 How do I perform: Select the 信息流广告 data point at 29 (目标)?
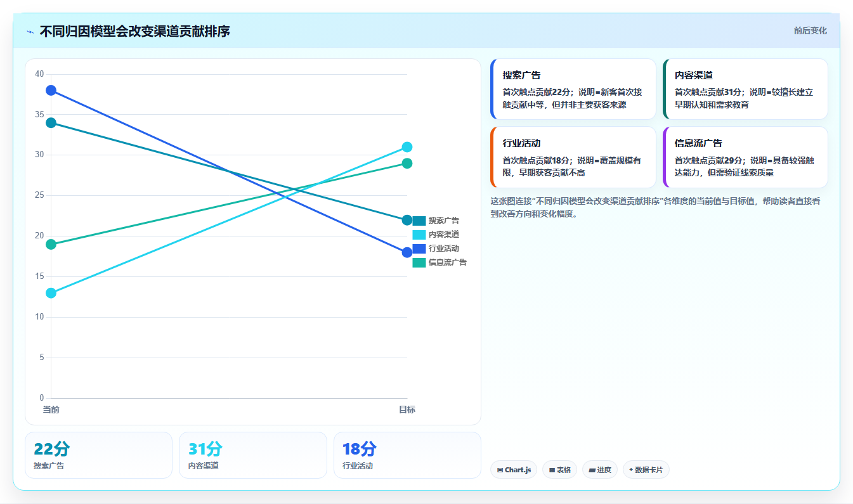(407, 164)
